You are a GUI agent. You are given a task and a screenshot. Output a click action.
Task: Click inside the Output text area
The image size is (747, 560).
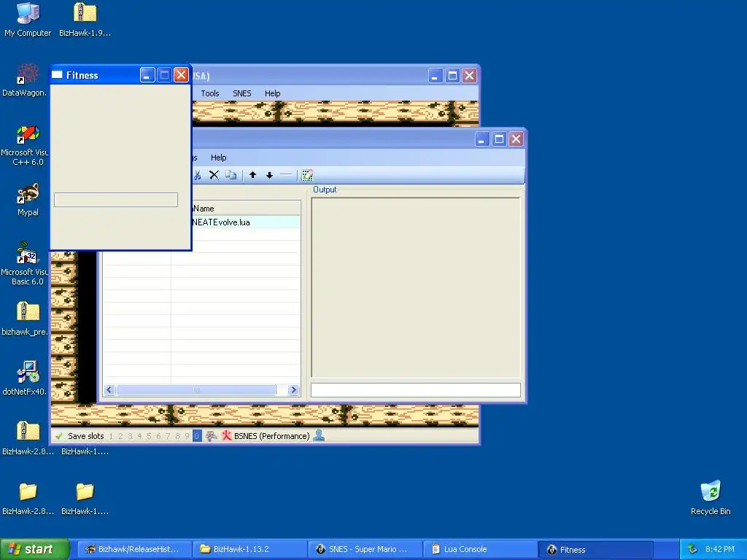click(415, 287)
